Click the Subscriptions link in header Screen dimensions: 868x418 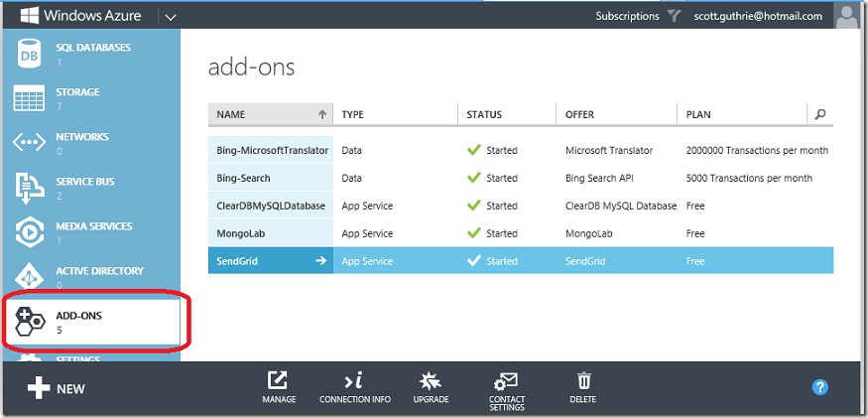click(x=627, y=16)
